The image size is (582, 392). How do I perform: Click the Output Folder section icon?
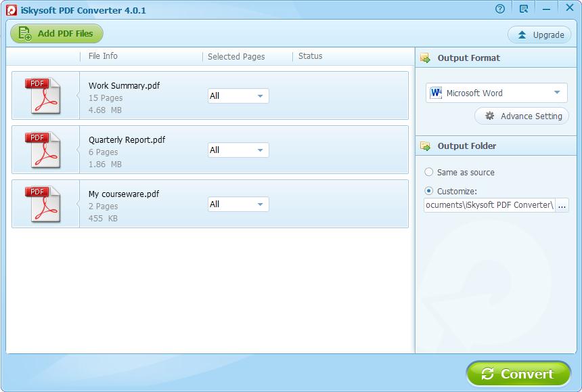[x=426, y=146]
